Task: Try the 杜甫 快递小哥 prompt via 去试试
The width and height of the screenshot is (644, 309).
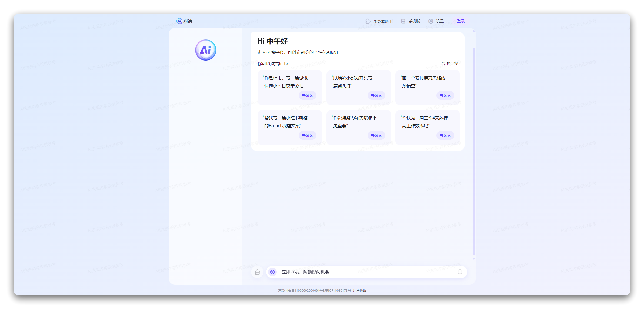Action: (308, 95)
